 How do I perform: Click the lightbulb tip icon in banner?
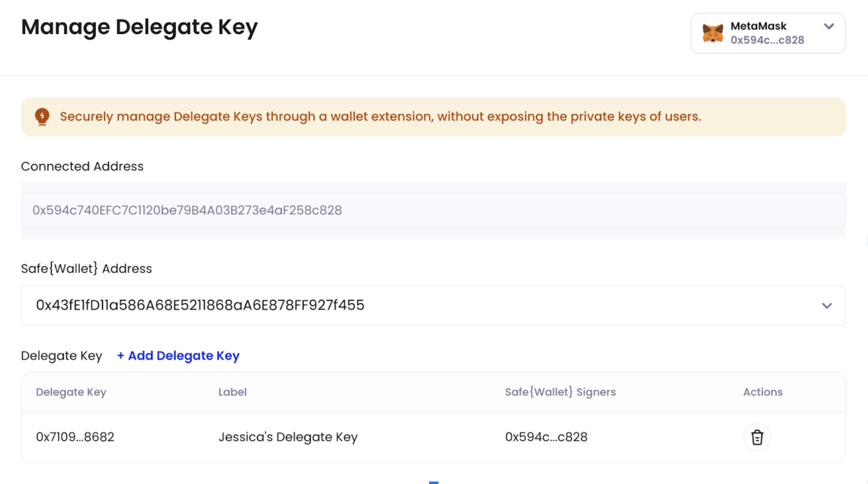[42, 117]
